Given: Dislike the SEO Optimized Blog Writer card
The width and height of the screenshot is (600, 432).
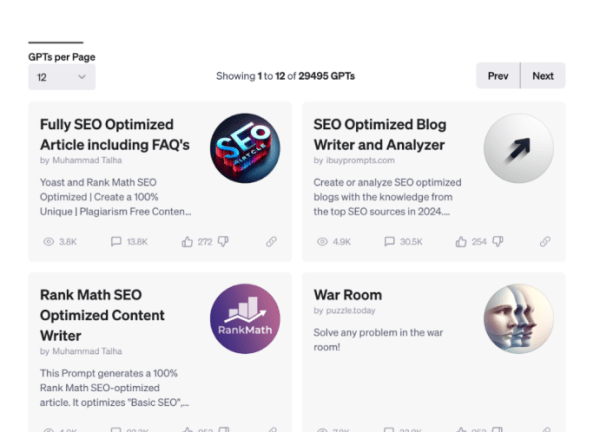Looking at the screenshot, I should pos(497,242).
